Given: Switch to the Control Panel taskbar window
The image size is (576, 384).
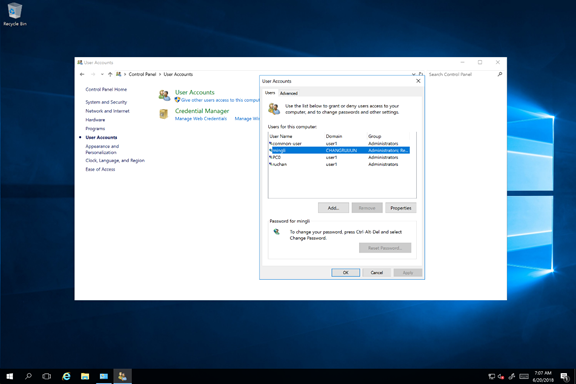Looking at the screenshot, I should (x=104, y=376).
